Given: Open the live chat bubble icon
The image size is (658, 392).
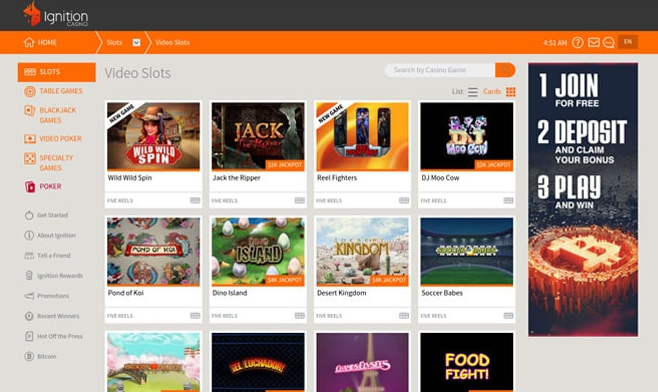Looking at the screenshot, I should pos(608,42).
